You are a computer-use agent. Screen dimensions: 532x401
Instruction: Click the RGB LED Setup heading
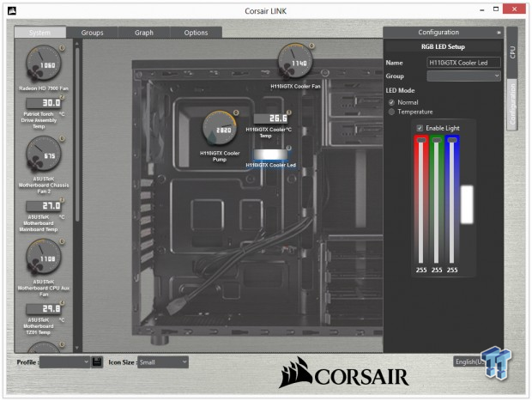[x=443, y=47]
